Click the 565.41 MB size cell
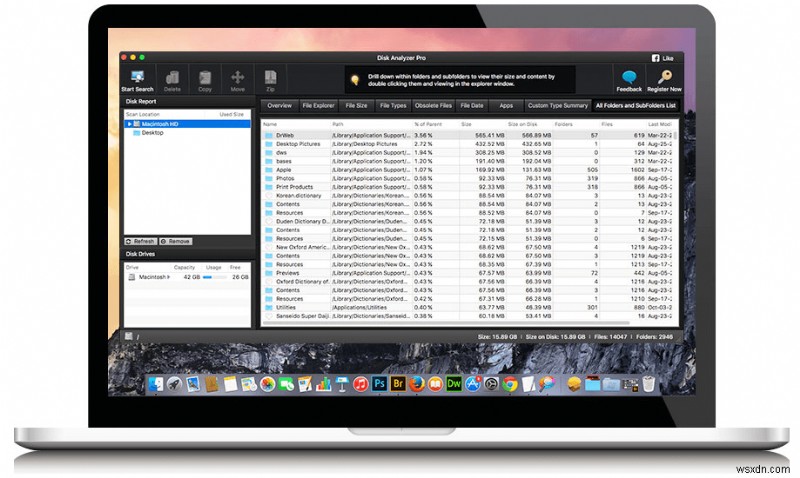Image resolution: width=800 pixels, height=478 pixels. [489, 135]
